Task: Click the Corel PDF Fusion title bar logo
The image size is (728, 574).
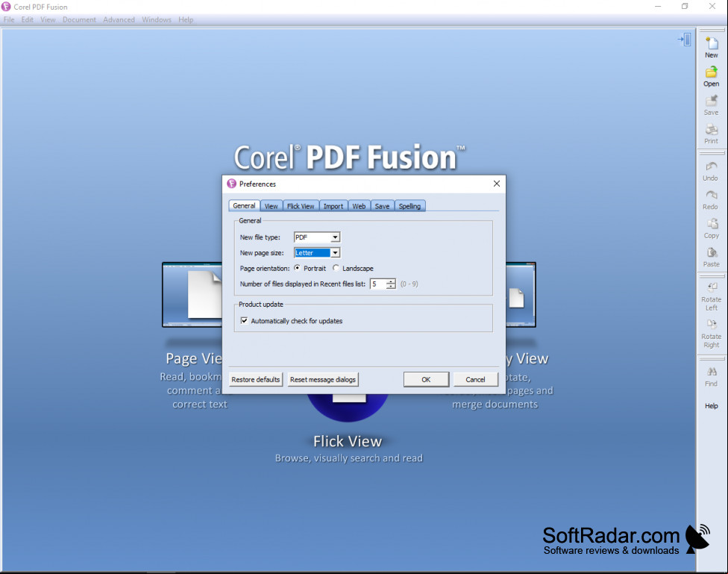Action: pyautogui.click(x=6, y=7)
